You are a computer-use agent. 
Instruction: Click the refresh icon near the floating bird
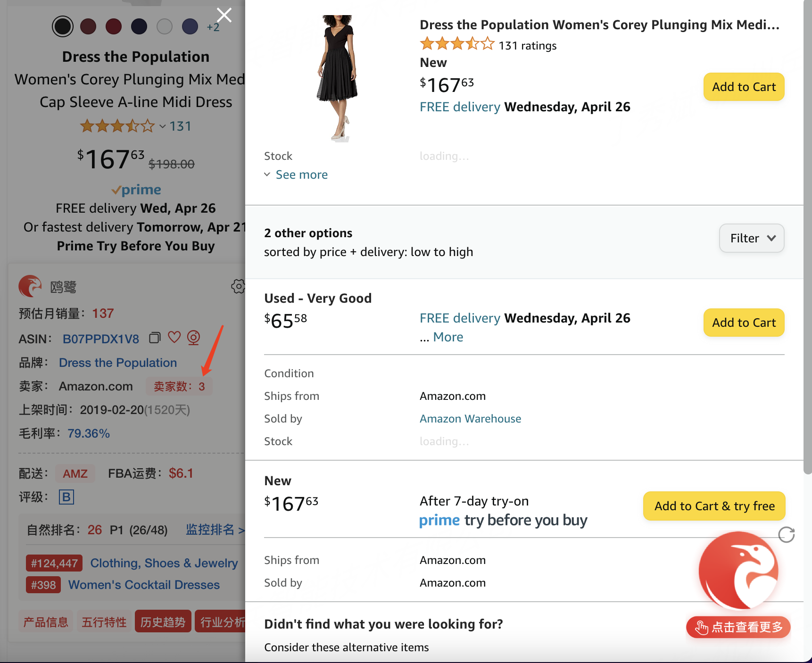(x=787, y=535)
